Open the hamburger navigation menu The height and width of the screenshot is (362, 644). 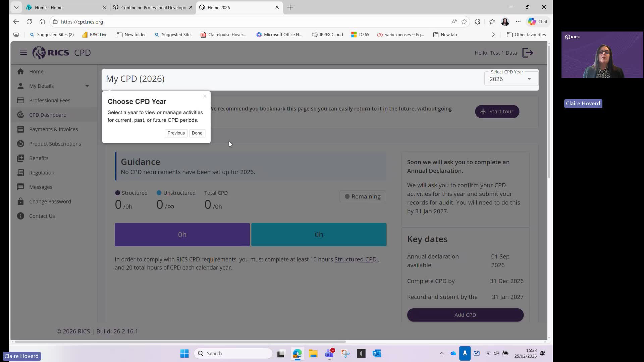click(23, 53)
